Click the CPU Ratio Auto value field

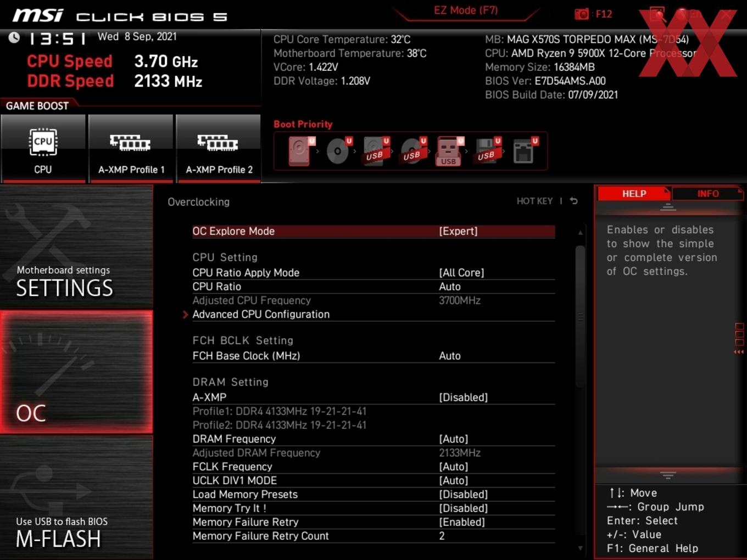pos(449,287)
